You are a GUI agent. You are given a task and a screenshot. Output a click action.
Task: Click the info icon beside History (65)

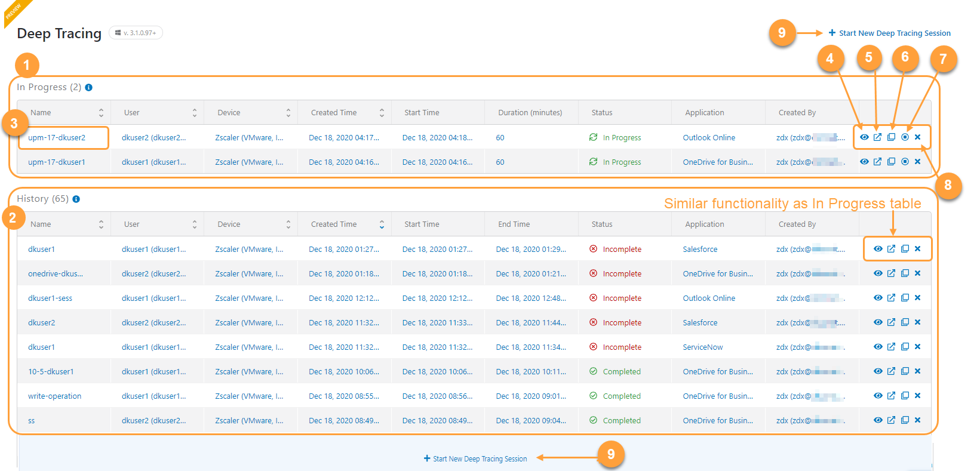tap(76, 199)
